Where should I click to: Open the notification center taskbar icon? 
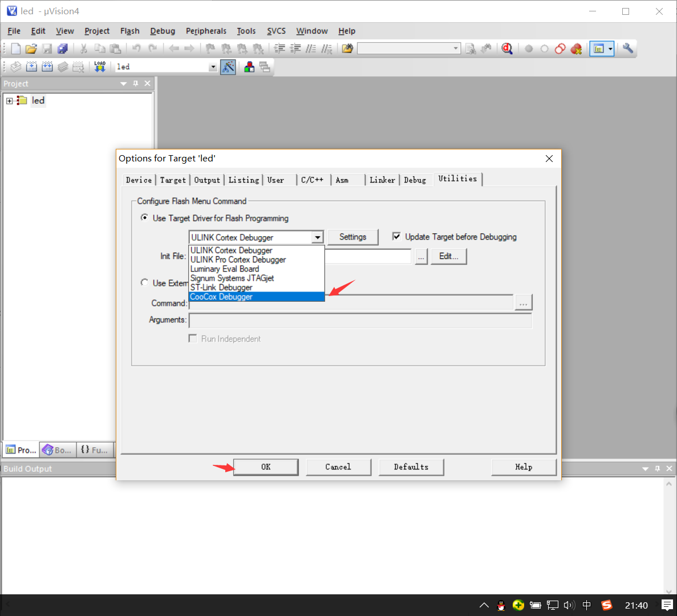click(x=667, y=605)
